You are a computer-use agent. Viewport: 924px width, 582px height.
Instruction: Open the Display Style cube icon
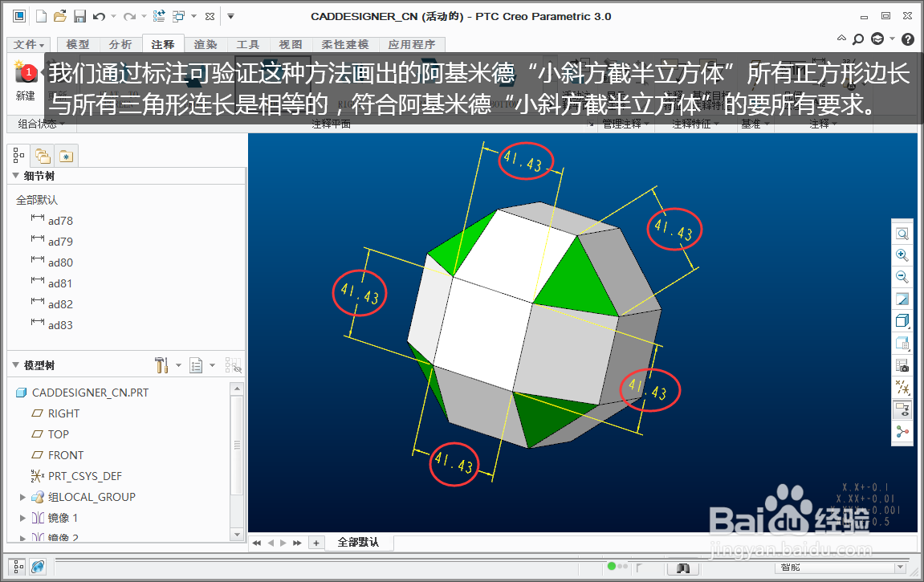coord(902,321)
